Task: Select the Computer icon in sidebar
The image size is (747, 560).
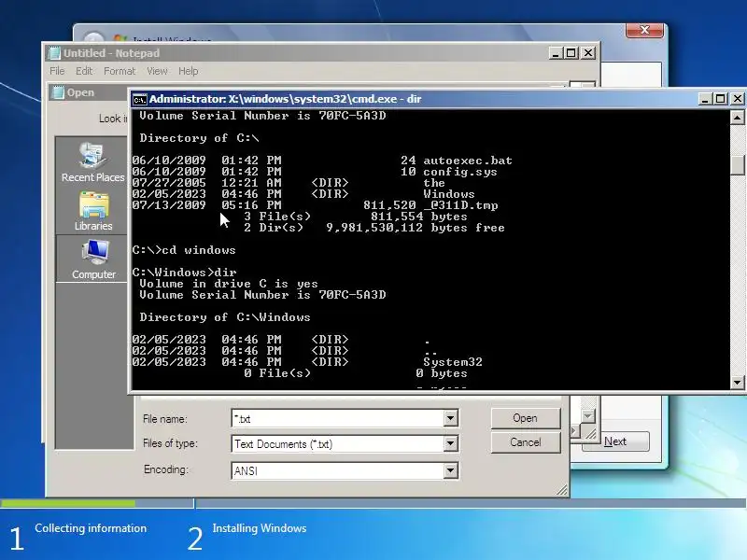Action: [93, 259]
